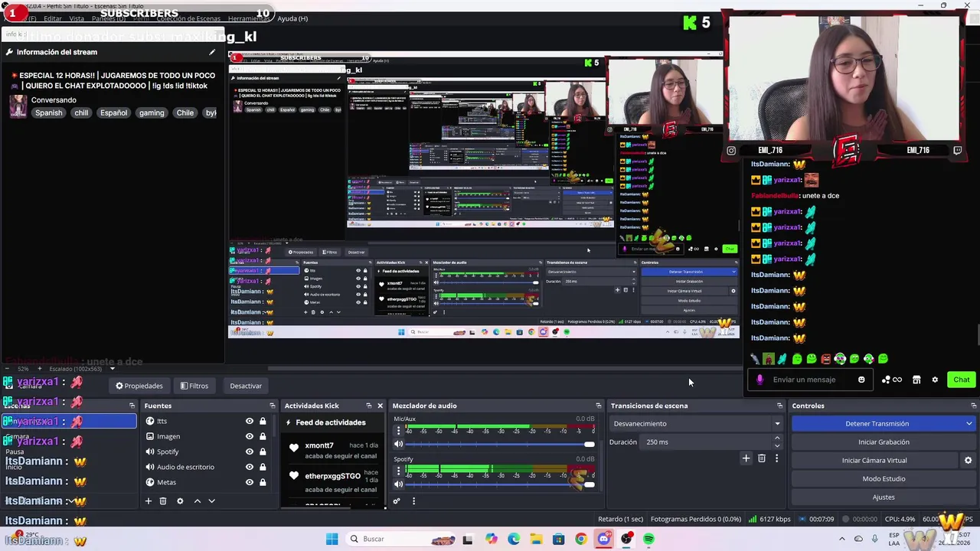Open Google Chrome from taskbar
This screenshot has height=551, width=980.
[581, 539]
